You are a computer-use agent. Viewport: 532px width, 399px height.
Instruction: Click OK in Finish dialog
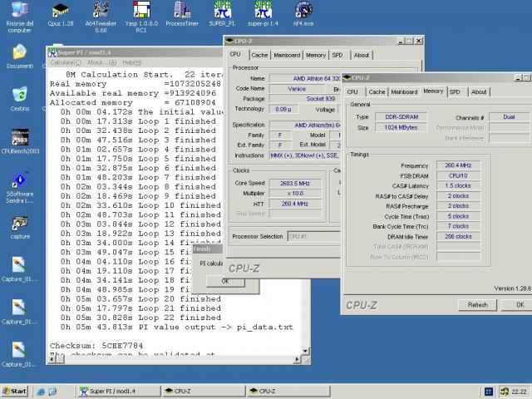(x=225, y=281)
